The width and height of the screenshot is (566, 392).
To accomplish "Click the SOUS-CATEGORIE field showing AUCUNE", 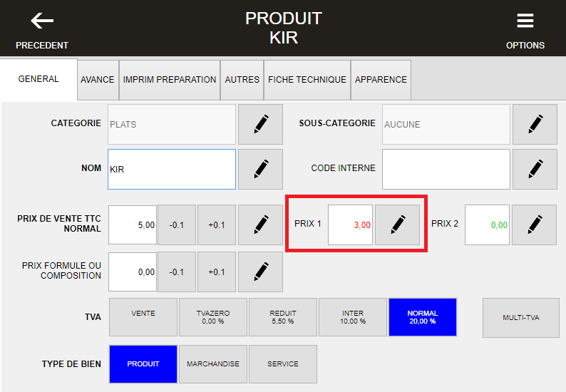I will pos(446,124).
